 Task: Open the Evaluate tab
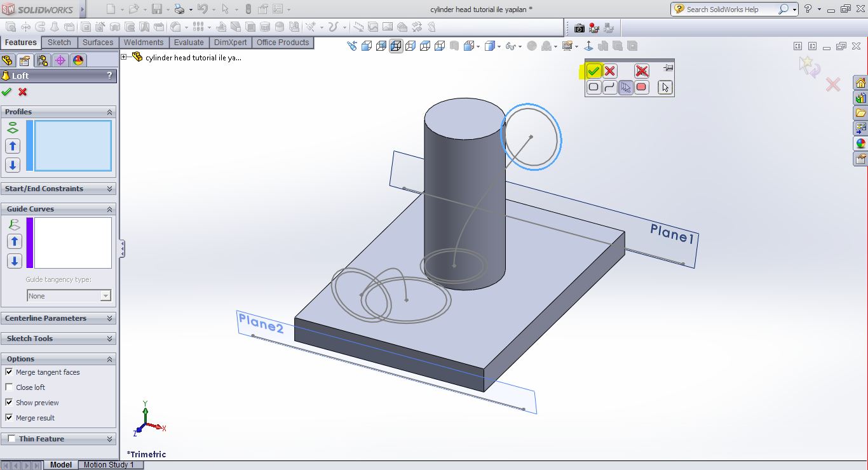[x=189, y=43]
